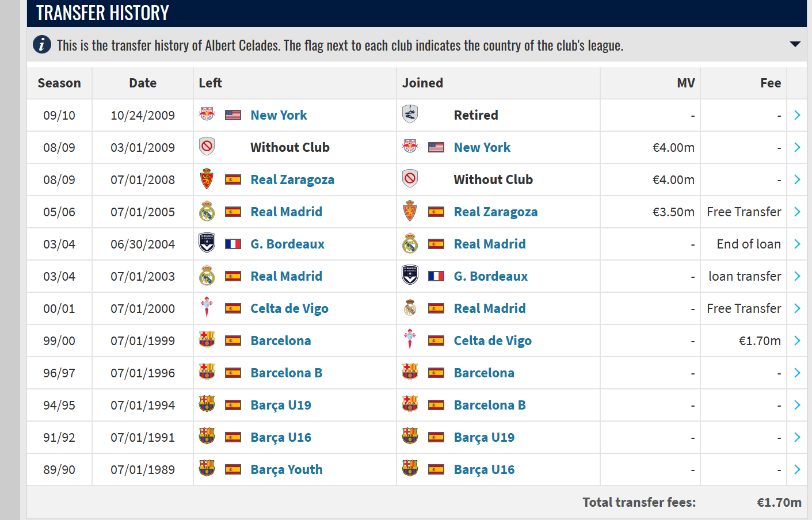
Task: Open details arrow for 89/90 Barça U16 row
Action: pyautogui.click(x=797, y=469)
